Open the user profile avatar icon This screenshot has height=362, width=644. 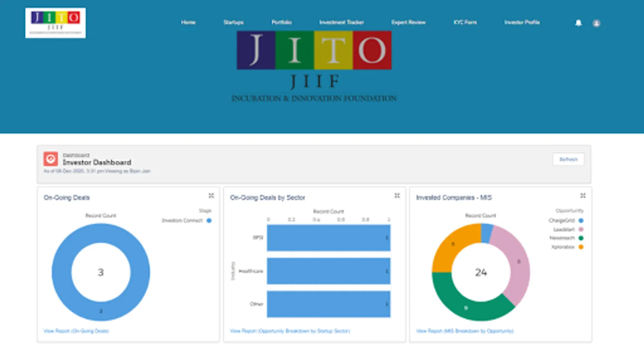tap(597, 23)
